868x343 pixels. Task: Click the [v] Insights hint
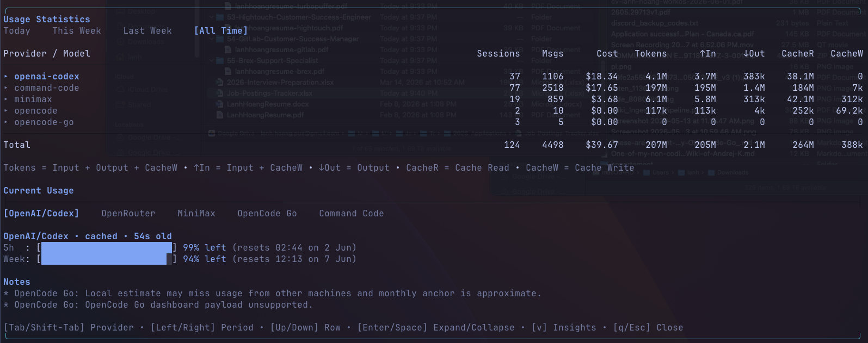[x=564, y=328]
